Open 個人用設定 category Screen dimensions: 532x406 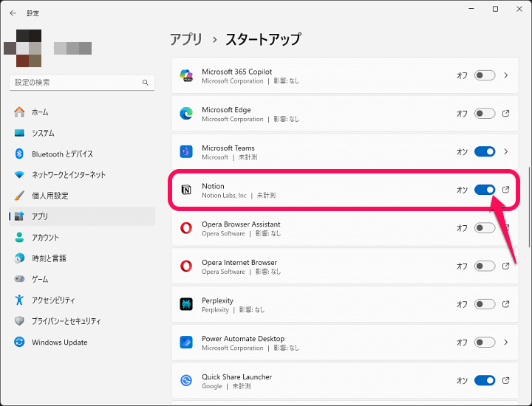(82, 196)
